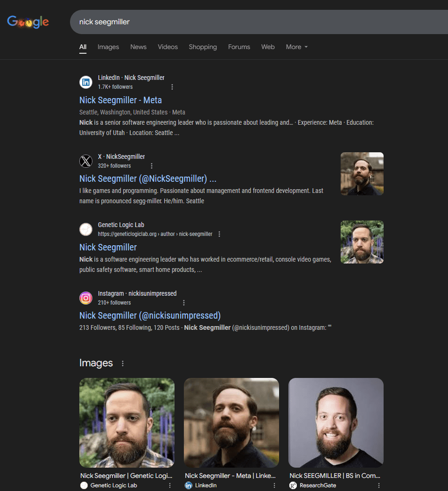Open three-dot menu next to Images heading
The image size is (448, 491).
123,363
